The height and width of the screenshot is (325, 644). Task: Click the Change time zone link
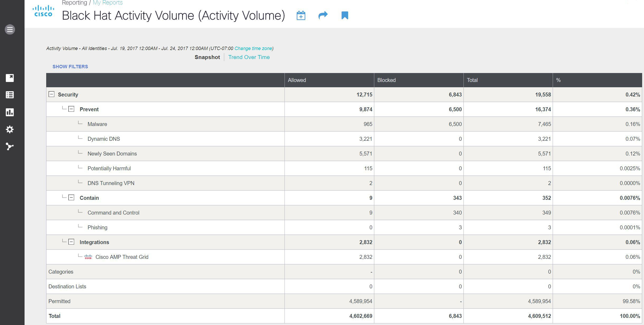(x=253, y=48)
